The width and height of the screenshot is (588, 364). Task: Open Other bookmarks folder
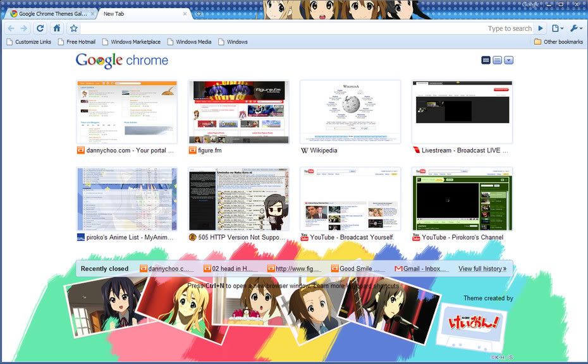[x=558, y=42]
